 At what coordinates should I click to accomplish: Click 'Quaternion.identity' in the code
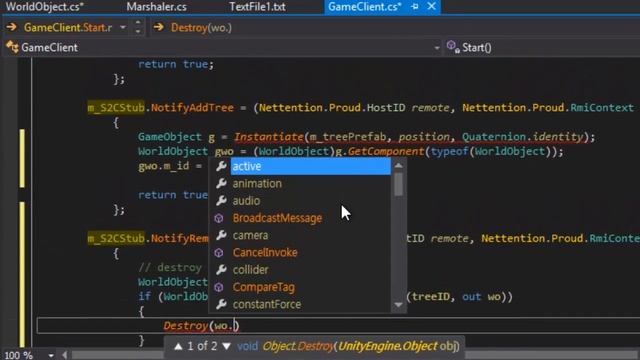point(522,137)
